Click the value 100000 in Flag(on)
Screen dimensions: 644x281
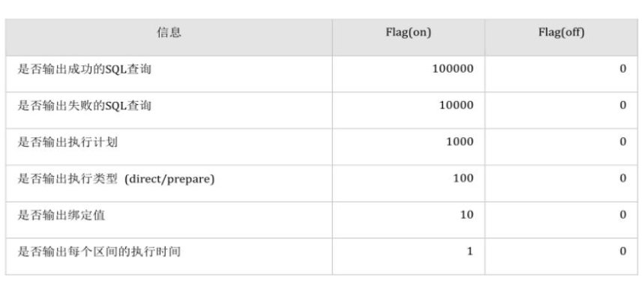coord(453,69)
